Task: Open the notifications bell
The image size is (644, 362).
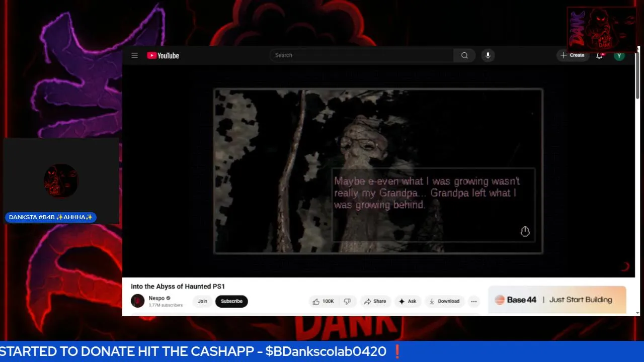Action: [600, 55]
